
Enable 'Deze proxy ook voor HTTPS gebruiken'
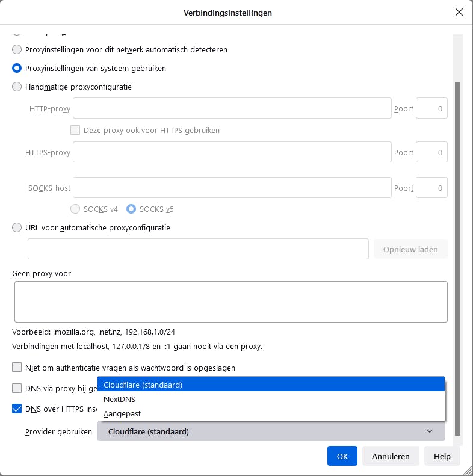click(75, 130)
